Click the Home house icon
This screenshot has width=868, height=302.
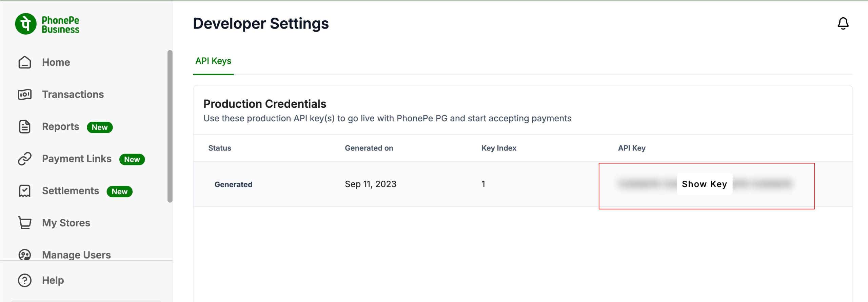pos(25,62)
